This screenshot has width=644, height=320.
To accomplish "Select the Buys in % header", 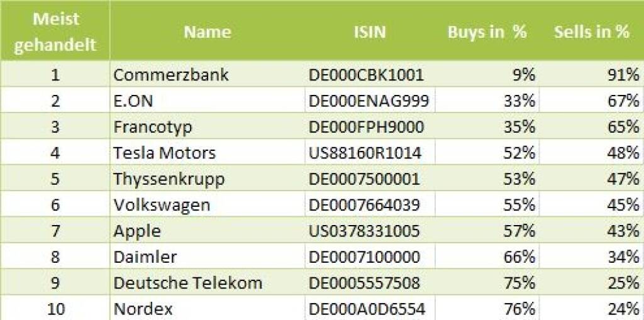I will click(487, 31).
